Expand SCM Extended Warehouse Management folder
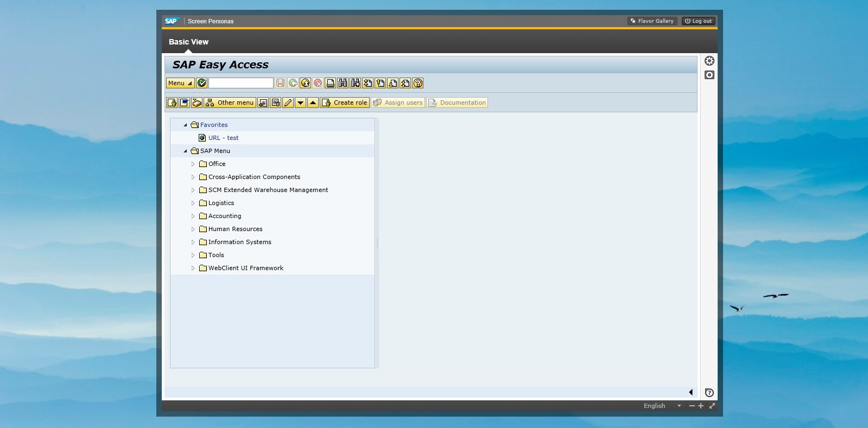 coord(193,190)
